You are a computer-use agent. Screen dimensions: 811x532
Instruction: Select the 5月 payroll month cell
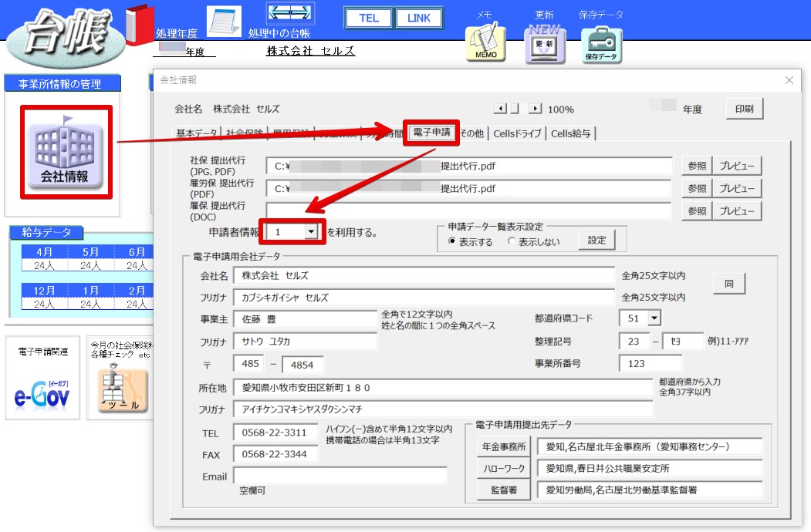90,252
